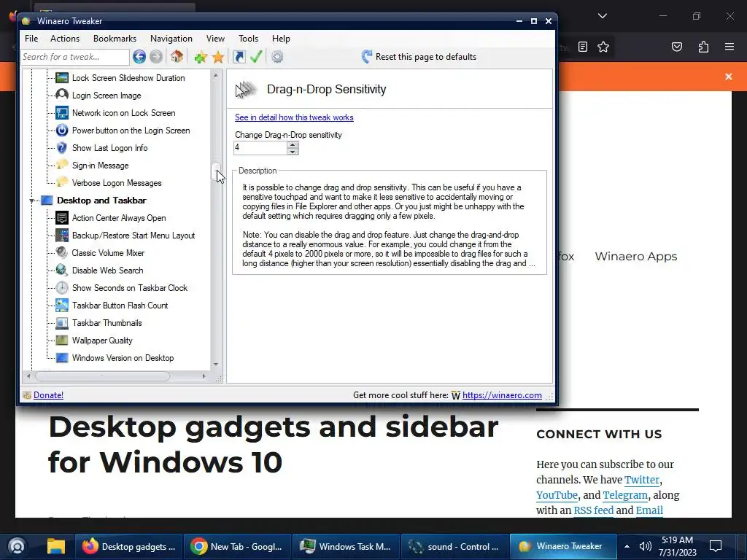Click the Backup/Restore Start Menu Layout icon

tap(62, 236)
